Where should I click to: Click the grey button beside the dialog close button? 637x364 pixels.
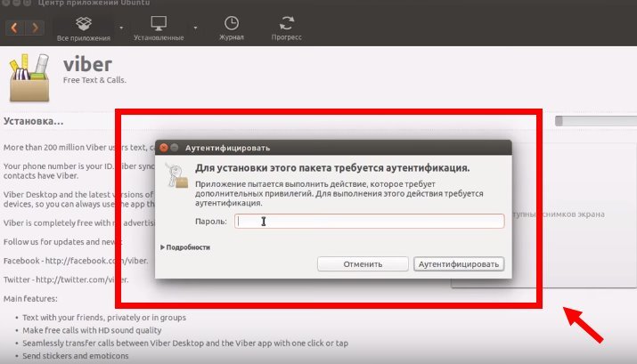[175, 148]
